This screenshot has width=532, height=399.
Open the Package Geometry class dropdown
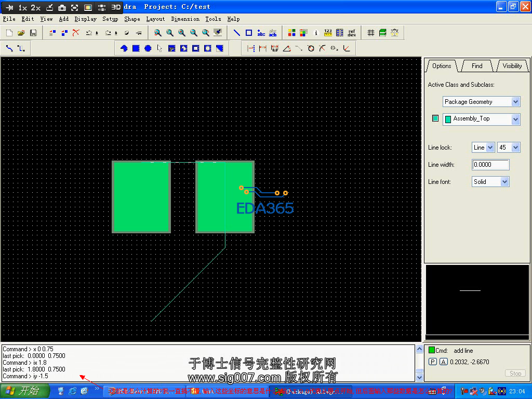(516, 102)
